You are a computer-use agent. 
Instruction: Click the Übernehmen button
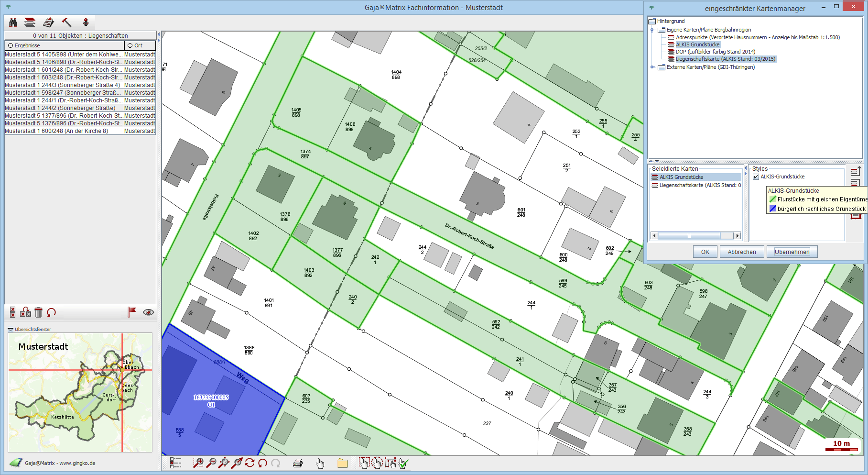coord(792,252)
